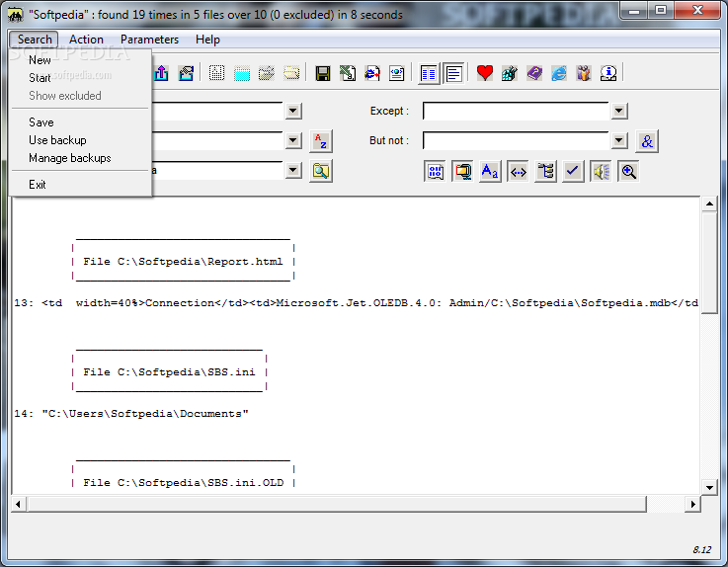728x567 pixels.
Task: Click the greyed open-folder toolbar icon
Action: (267, 73)
